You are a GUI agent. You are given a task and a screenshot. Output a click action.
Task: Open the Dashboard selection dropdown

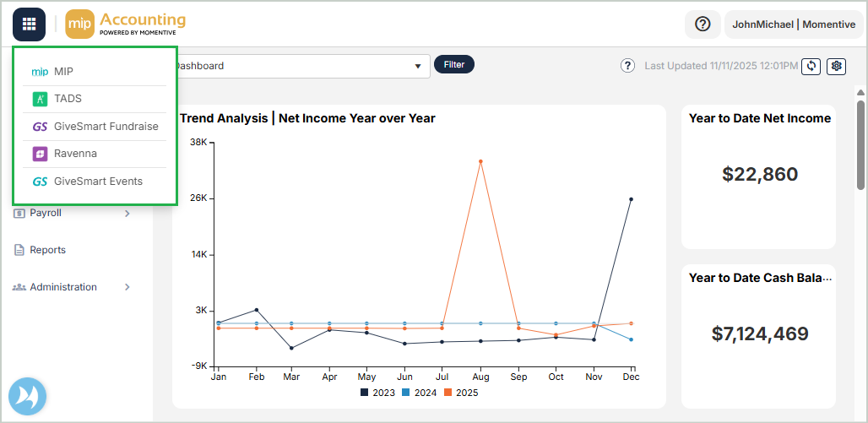click(x=417, y=66)
